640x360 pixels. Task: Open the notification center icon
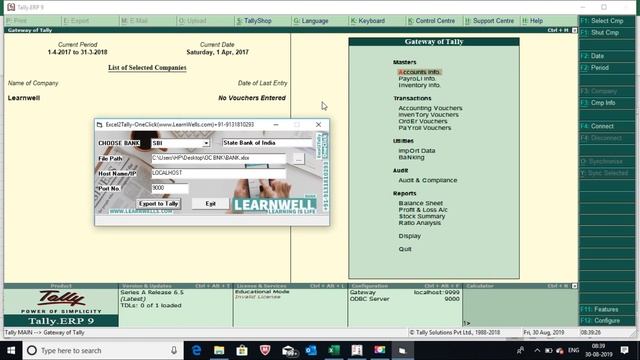coord(624,351)
